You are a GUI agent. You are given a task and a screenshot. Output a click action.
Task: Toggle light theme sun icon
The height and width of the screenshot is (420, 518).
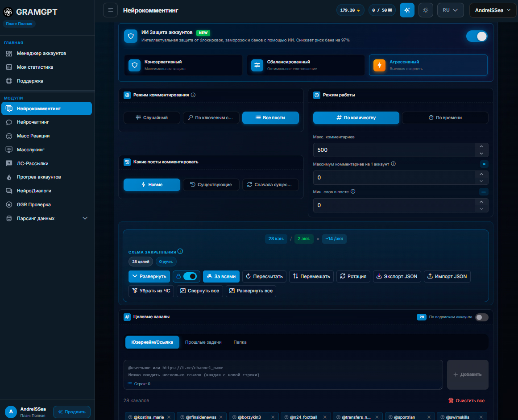pyautogui.click(x=426, y=10)
